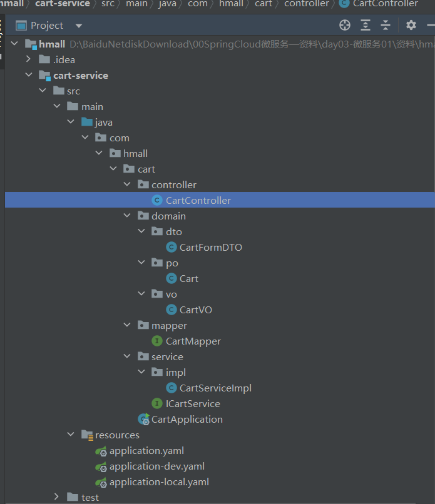Click the Project view window icon
The height and width of the screenshot is (504, 435).
pyautogui.click(x=21, y=26)
